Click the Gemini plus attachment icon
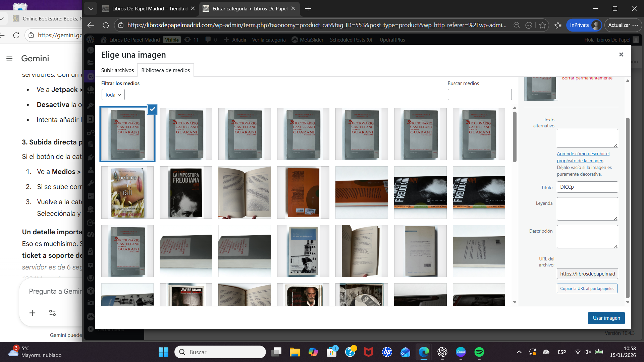644x362 pixels. [x=33, y=313]
